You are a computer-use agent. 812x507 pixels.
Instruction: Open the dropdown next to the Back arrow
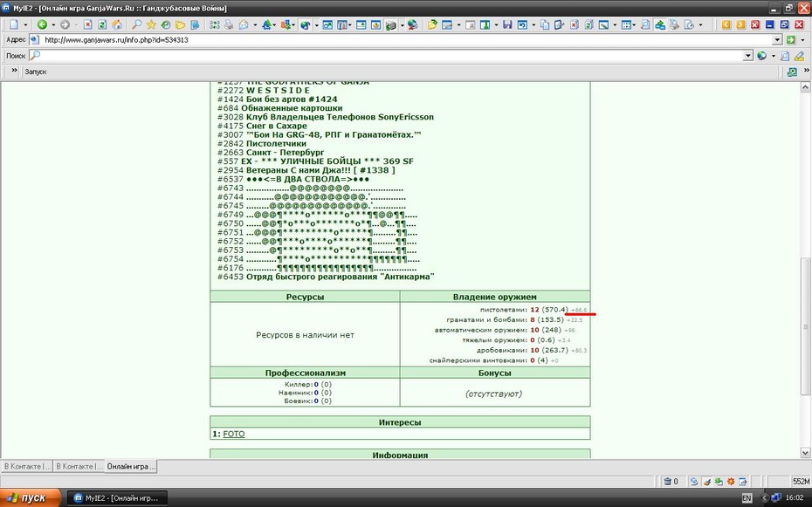point(52,24)
